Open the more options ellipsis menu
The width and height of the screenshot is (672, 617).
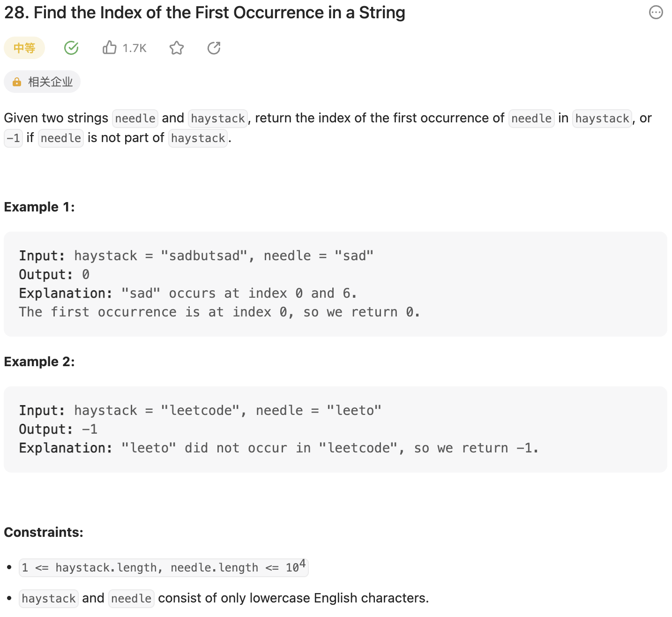point(656,12)
